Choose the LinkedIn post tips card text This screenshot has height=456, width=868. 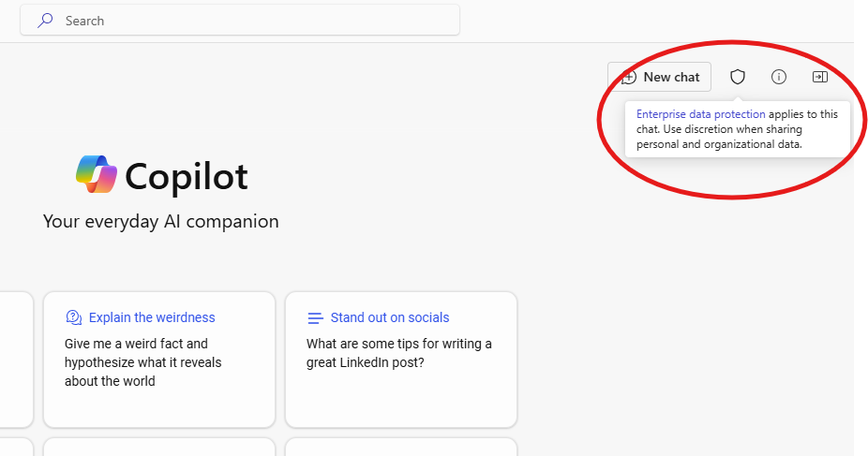pos(398,353)
